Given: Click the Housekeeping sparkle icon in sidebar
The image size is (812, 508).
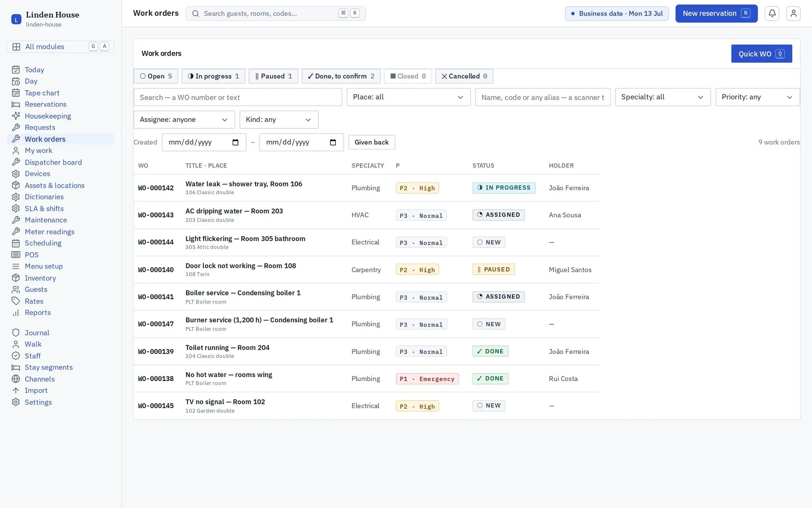Looking at the screenshot, I should tap(16, 116).
